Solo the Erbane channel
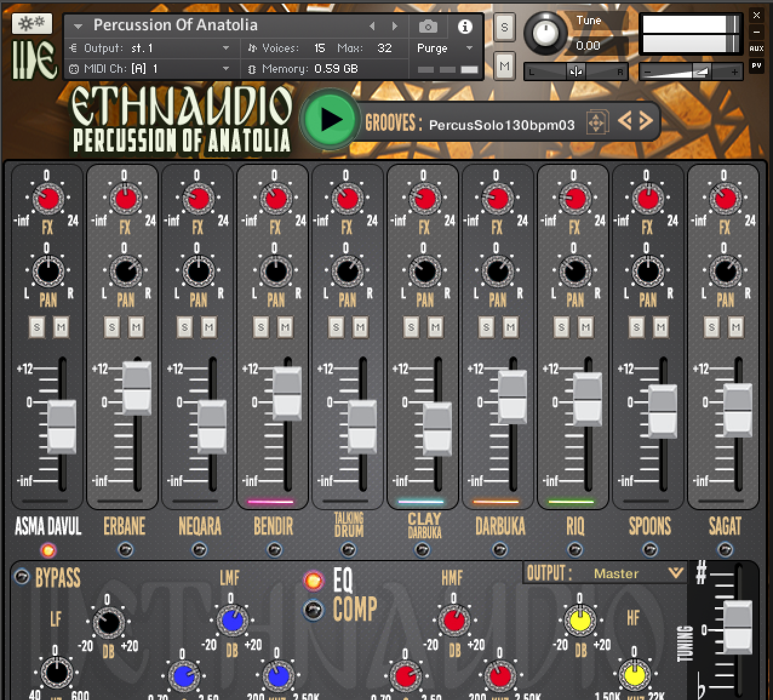773x700 pixels. (x=112, y=328)
